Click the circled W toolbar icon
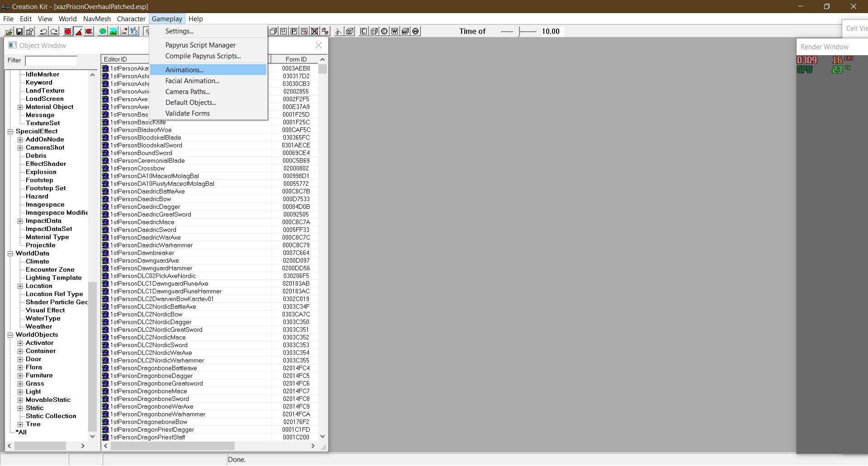 (x=415, y=31)
